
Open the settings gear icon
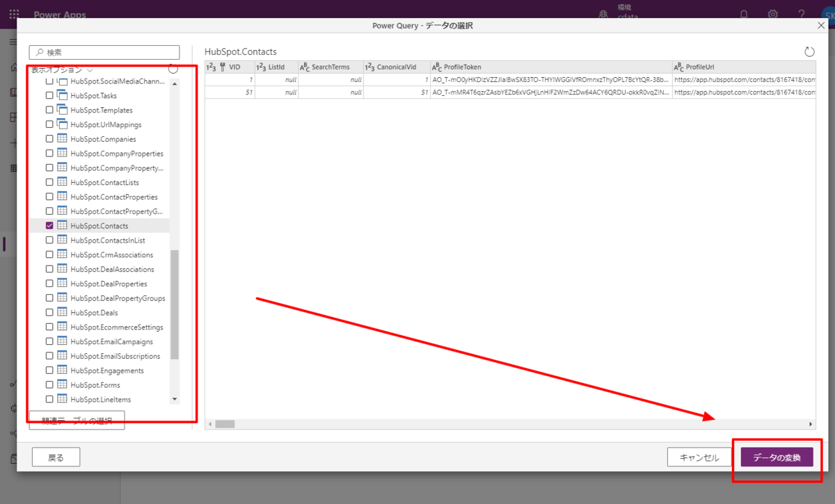(773, 14)
